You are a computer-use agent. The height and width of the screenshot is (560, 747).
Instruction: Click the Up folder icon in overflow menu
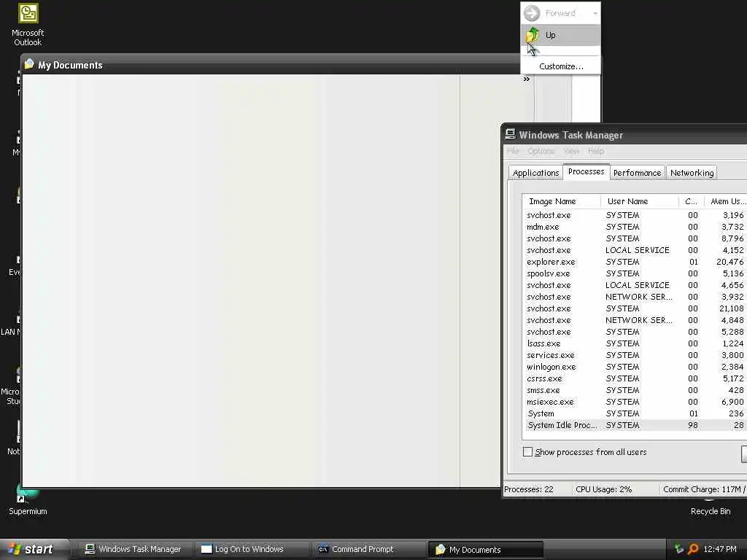pyautogui.click(x=532, y=35)
